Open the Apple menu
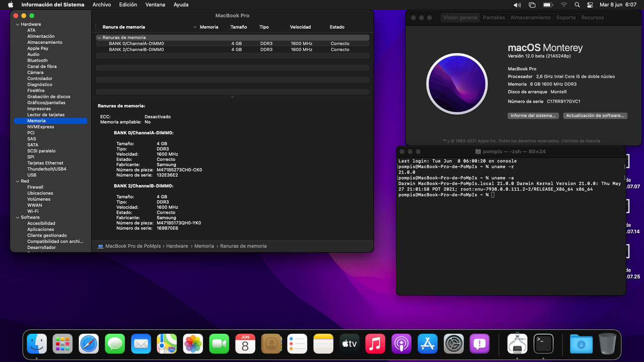 (x=10, y=5)
